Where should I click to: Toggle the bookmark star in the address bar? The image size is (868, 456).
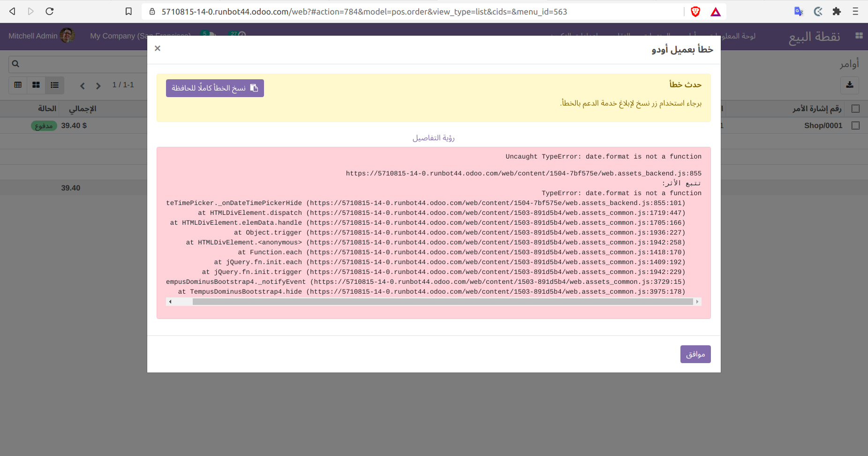tap(129, 11)
